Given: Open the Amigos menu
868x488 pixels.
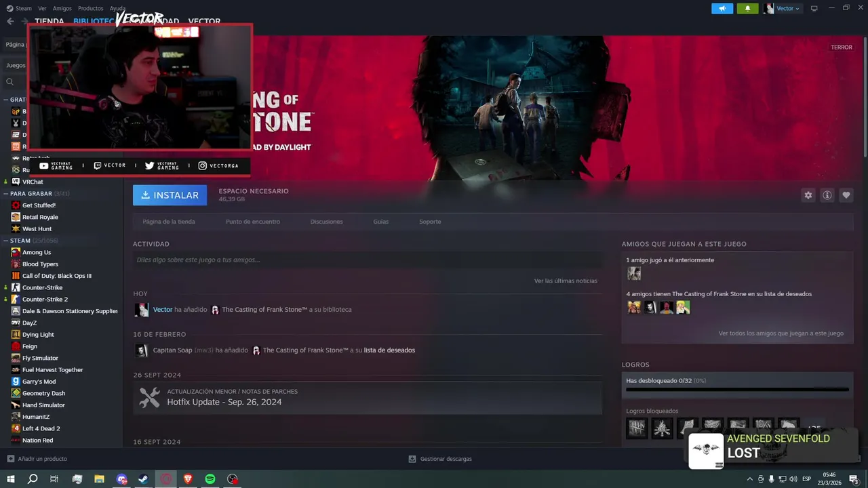Looking at the screenshot, I should (x=62, y=8).
